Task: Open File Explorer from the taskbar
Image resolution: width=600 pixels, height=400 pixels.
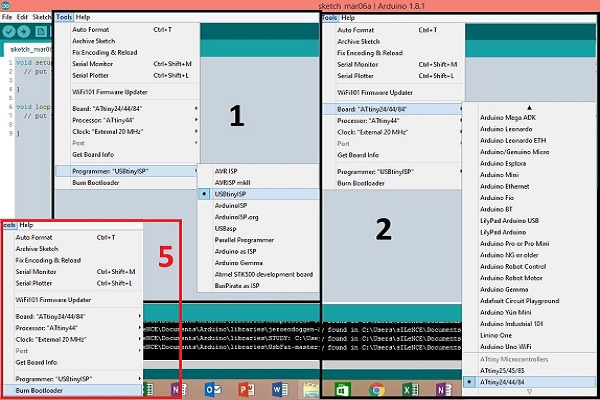Action: click(310, 390)
